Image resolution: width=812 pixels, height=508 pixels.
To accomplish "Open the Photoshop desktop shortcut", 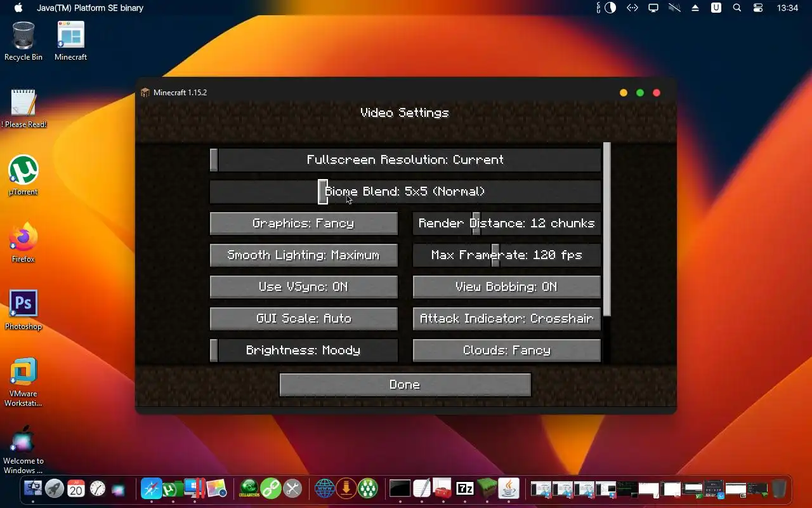I will (x=23, y=311).
